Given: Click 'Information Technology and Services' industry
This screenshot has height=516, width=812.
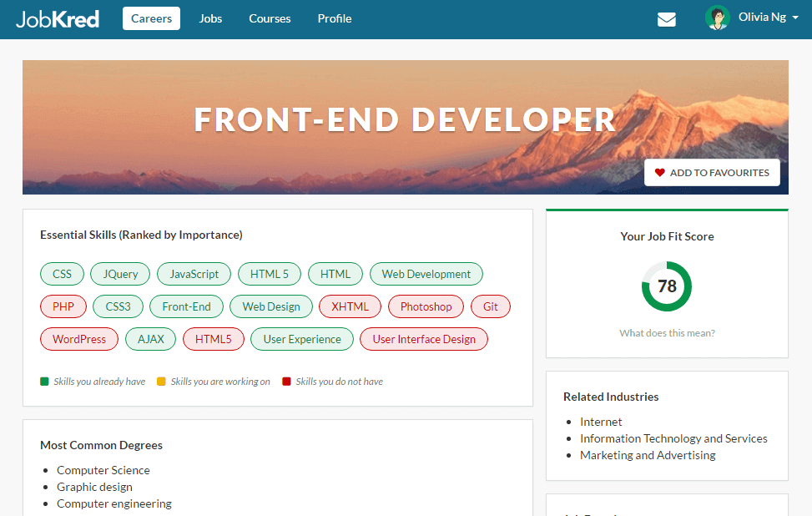Looking at the screenshot, I should coord(673,439).
